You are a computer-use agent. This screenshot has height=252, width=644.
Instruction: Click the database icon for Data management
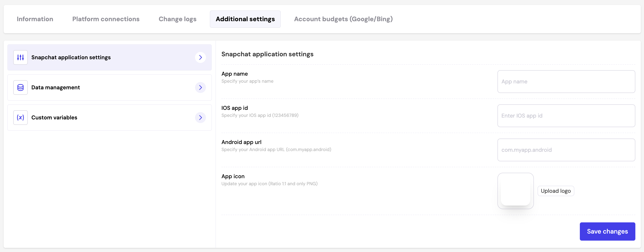point(20,87)
